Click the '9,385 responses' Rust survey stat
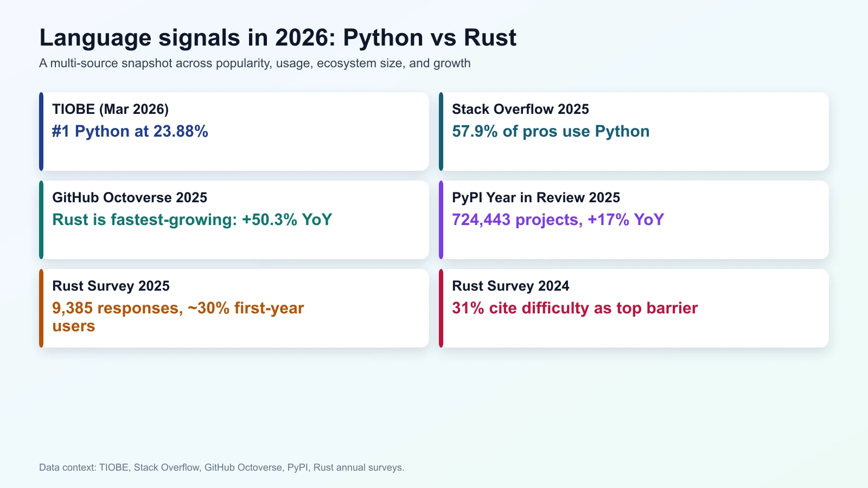This screenshot has height=488, width=868. pos(177,308)
